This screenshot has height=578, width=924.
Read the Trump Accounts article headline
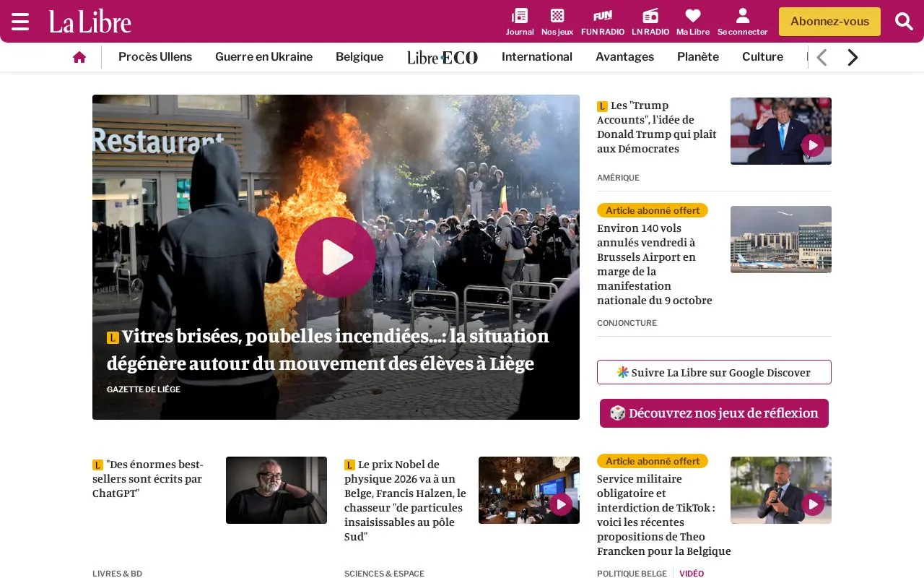[x=658, y=126]
